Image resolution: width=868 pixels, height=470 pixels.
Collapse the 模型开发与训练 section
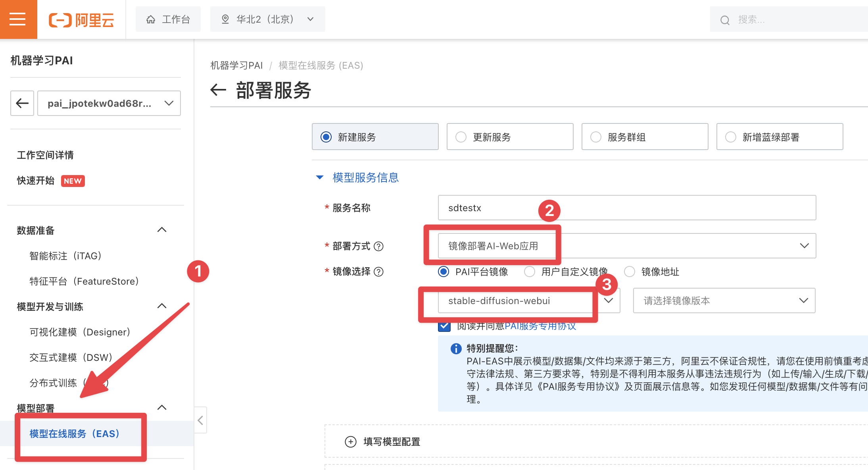(162, 306)
